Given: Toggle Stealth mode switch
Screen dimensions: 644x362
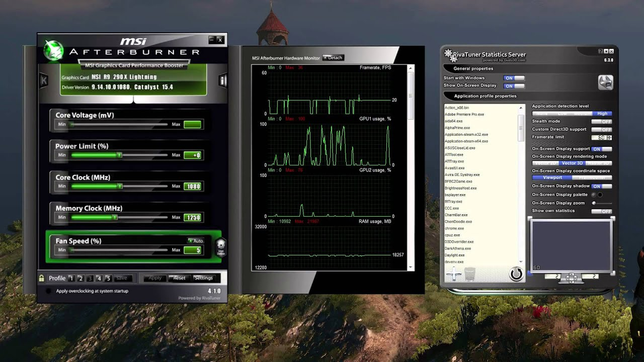Looking at the screenshot, I should [x=602, y=122].
